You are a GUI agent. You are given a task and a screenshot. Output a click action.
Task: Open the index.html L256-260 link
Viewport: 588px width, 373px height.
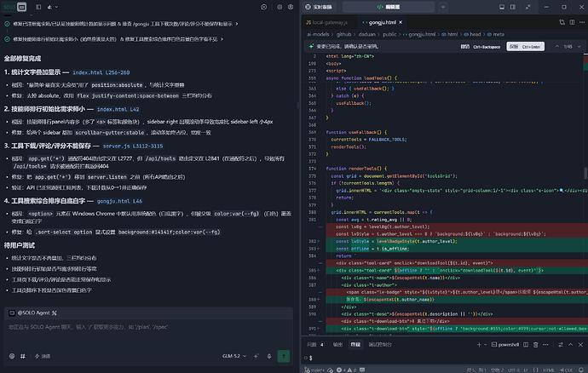click(x=101, y=72)
